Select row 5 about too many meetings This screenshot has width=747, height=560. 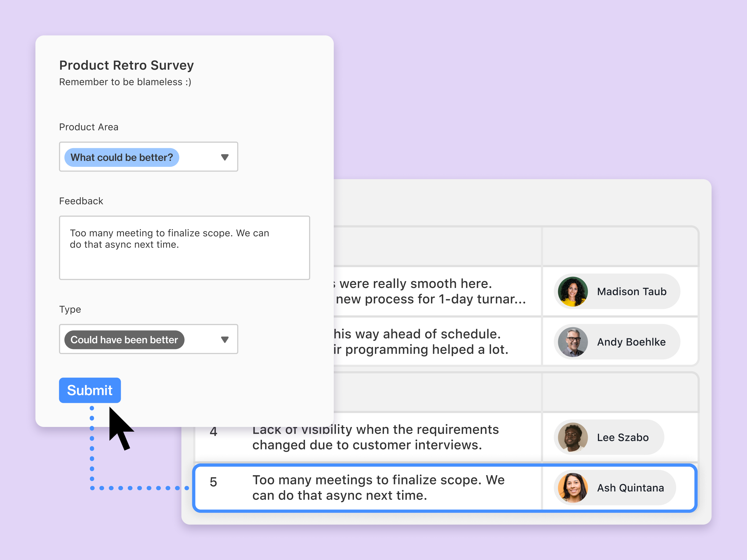coord(378,487)
